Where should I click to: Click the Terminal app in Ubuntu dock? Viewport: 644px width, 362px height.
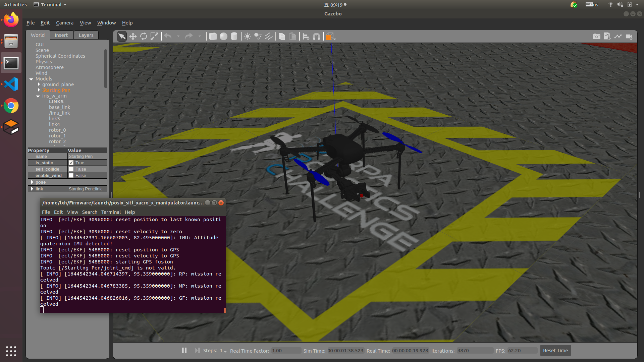pos(11,62)
